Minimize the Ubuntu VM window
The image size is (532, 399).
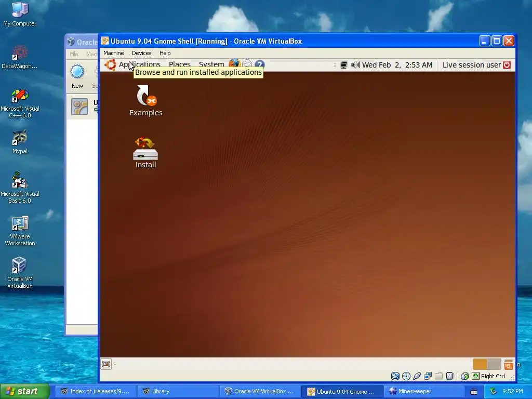coord(485,41)
